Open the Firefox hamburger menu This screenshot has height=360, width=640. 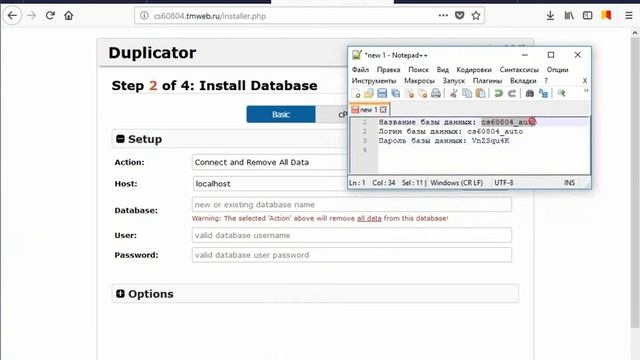(x=629, y=16)
